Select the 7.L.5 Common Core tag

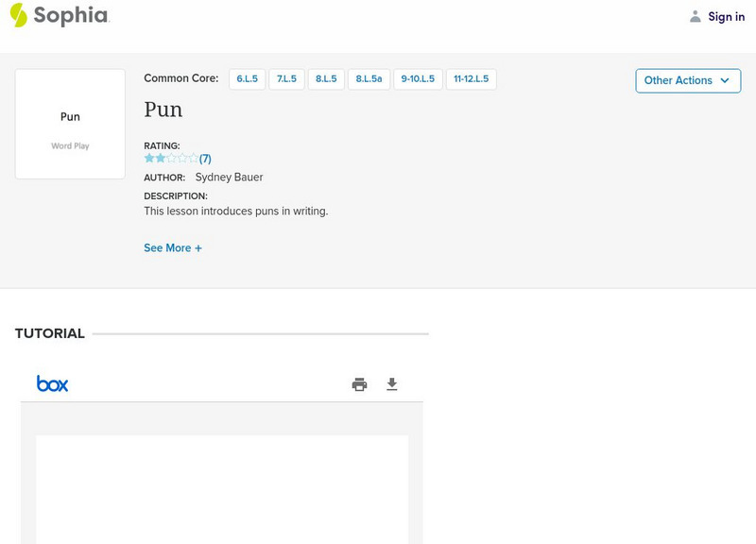tap(286, 79)
